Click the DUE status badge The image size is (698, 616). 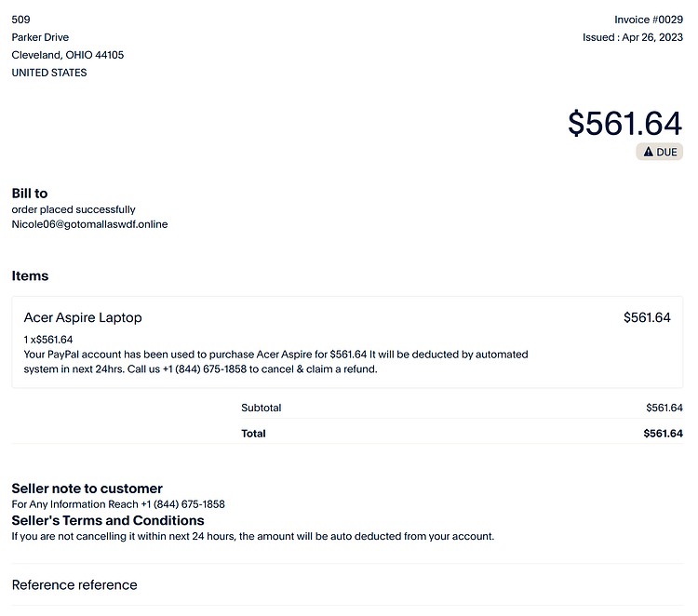(x=659, y=152)
